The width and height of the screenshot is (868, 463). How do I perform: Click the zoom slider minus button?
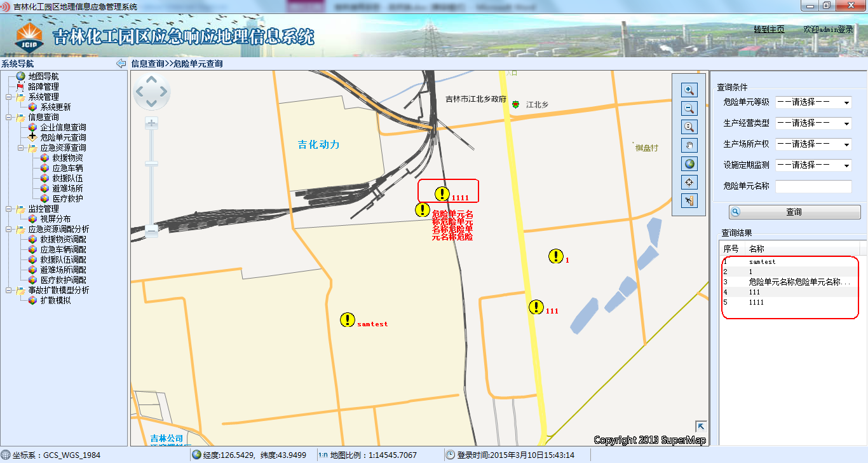click(151, 232)
